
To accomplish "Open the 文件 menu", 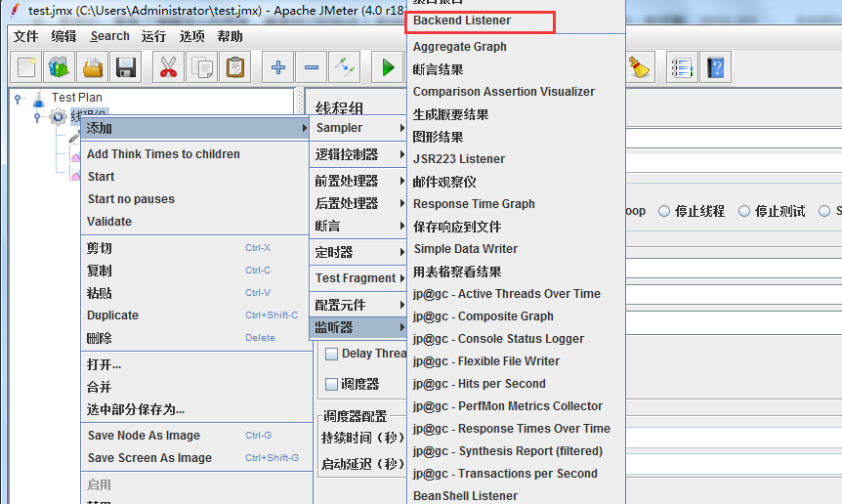I will tap(25, 36).
